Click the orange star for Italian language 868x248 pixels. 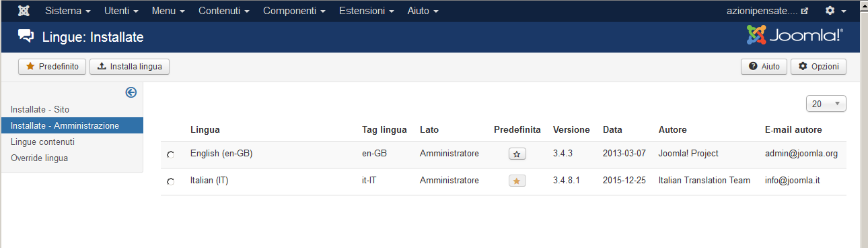coord(517,181)
